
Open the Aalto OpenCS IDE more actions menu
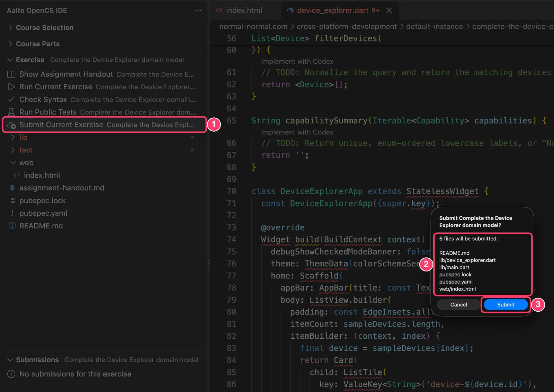[x=198, y=10]
